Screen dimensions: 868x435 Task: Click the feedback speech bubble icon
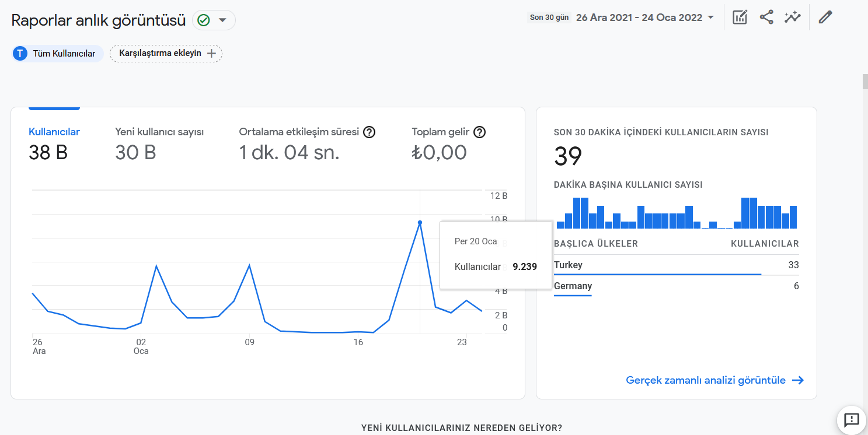(852, 419)
